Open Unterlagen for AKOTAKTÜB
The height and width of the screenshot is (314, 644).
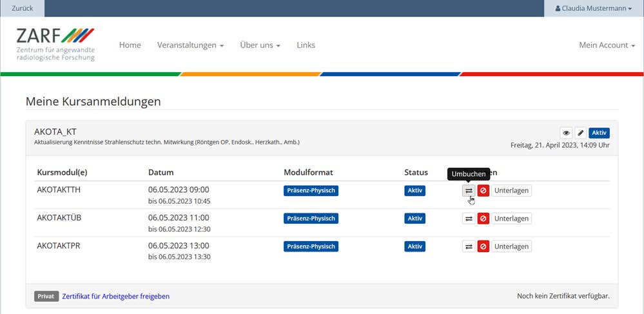tap(511, 219)
